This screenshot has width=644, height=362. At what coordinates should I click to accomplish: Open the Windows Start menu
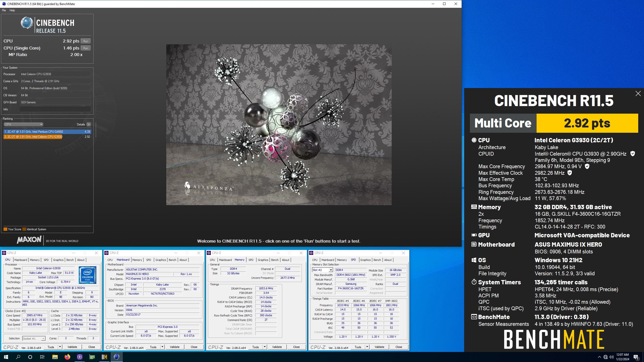click(6, 357)
